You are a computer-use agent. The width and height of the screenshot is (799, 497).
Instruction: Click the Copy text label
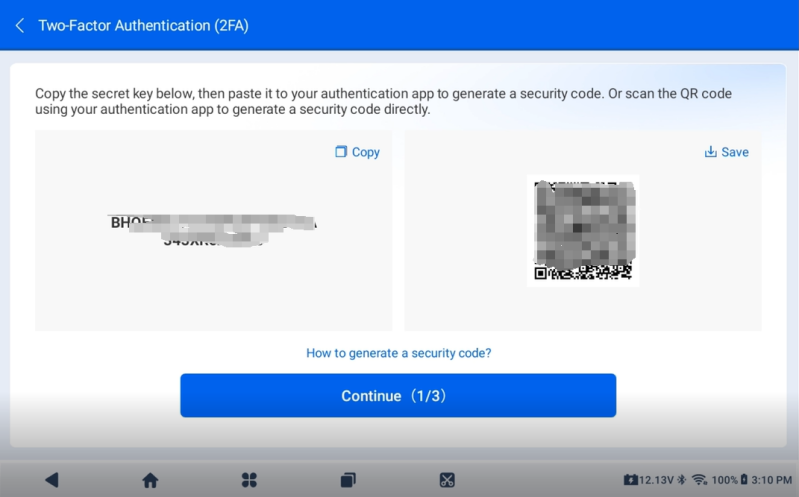click(x=366, y=152)
